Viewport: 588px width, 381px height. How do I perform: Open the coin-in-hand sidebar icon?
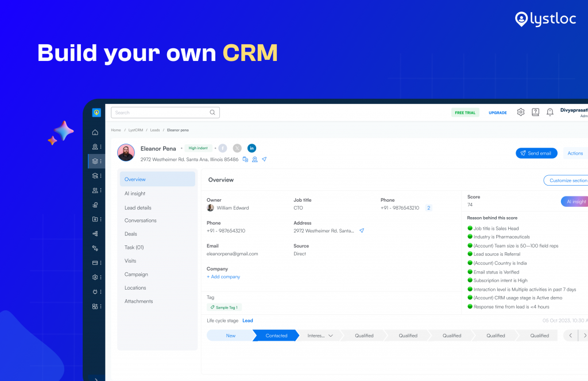95,205
